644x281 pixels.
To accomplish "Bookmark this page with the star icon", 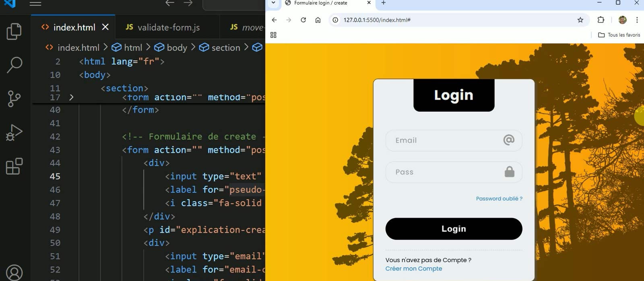I will click(x=580, y=20).
